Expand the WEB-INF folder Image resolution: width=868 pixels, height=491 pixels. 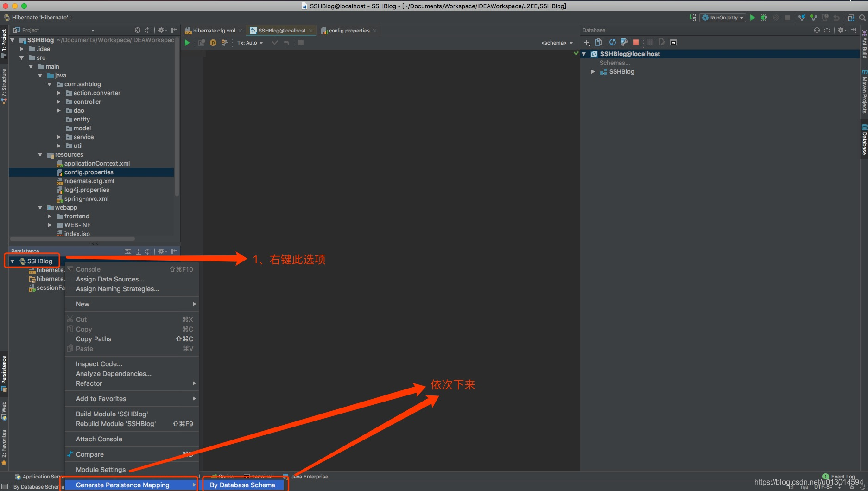(x=50, y=225)
